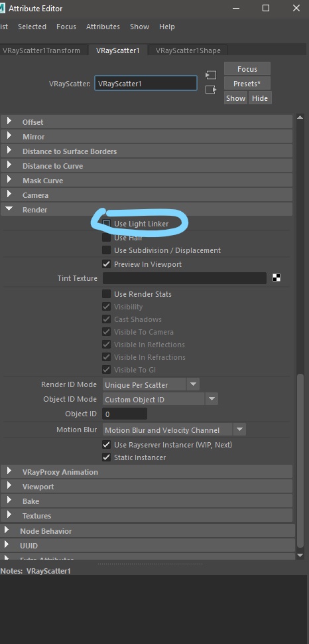Viewport: 309px width, 644px height.
Task: Open the Object ID Mode dropdown
Action: click(x=160, y=399)
